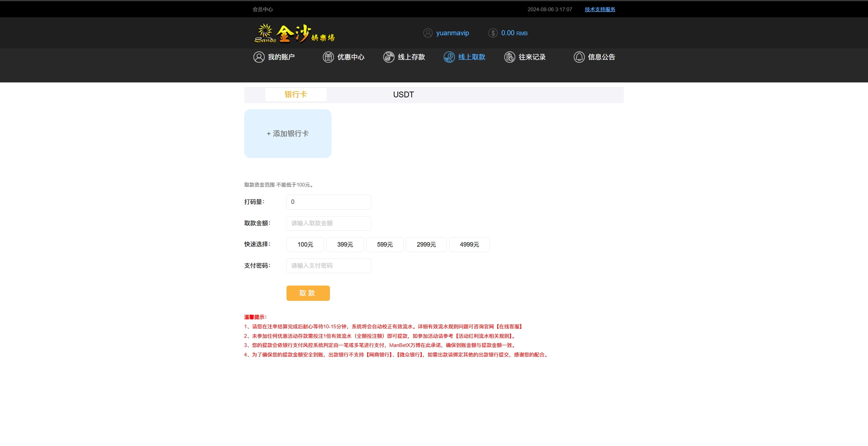Click the bell icon for announcements
Image resolution: width=868 pixels, height=446 pixels.
[579, 57]
